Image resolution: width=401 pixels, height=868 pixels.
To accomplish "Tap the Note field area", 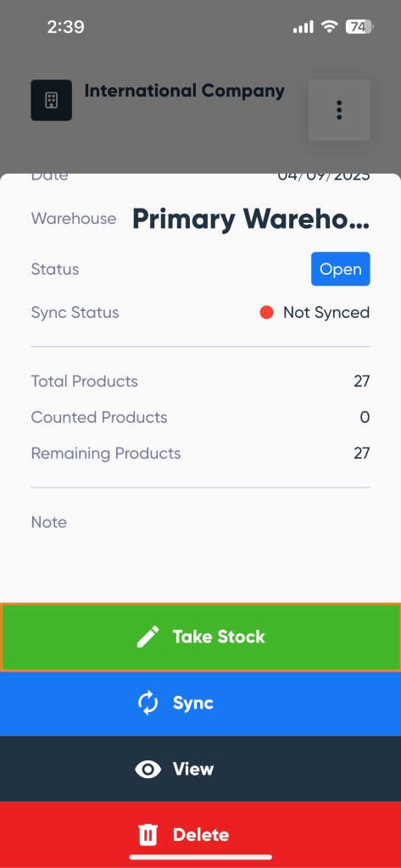I will (x=200, y=522).
